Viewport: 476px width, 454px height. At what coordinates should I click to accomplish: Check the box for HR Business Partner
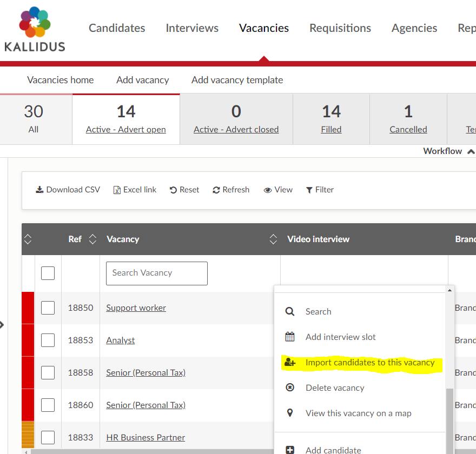pos(48,437)
